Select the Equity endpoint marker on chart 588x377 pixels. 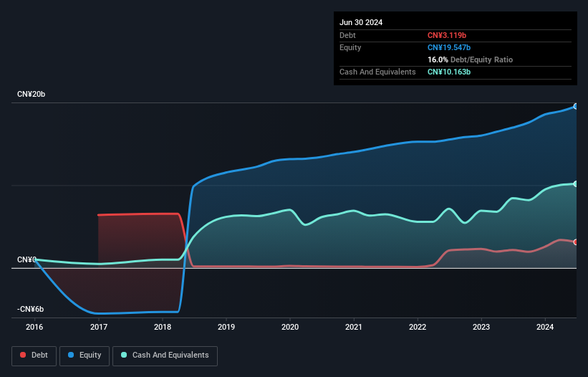click(x=576, y=107)
